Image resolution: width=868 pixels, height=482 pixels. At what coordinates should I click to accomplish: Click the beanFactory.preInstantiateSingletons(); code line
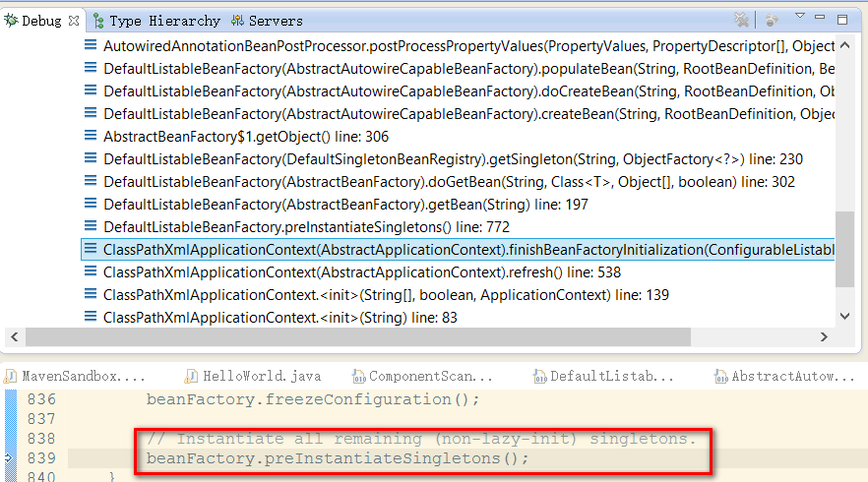coord(338,458)
